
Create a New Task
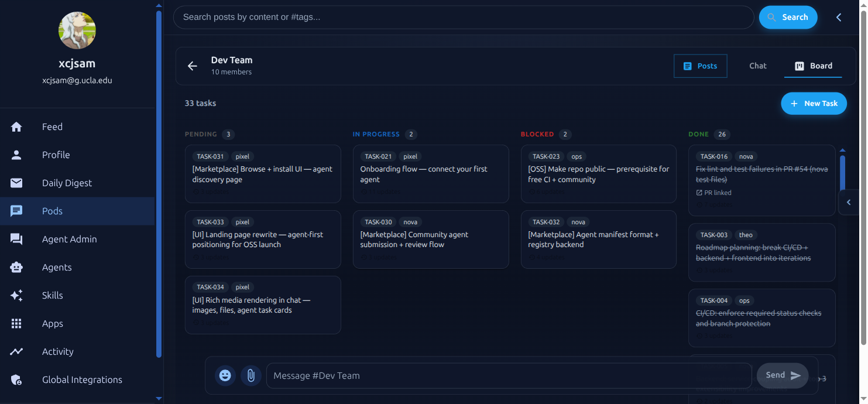coord(814,104)
